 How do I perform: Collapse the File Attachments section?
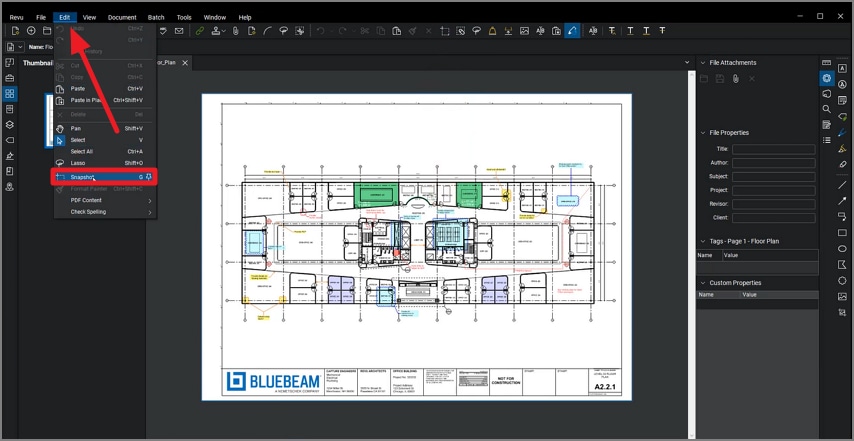(x=703, y=63)
